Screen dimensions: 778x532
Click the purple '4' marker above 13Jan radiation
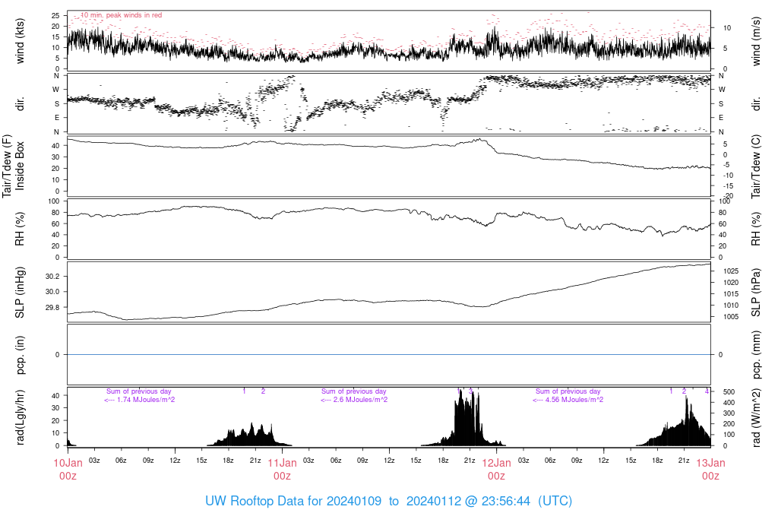[x=707, y=391]
